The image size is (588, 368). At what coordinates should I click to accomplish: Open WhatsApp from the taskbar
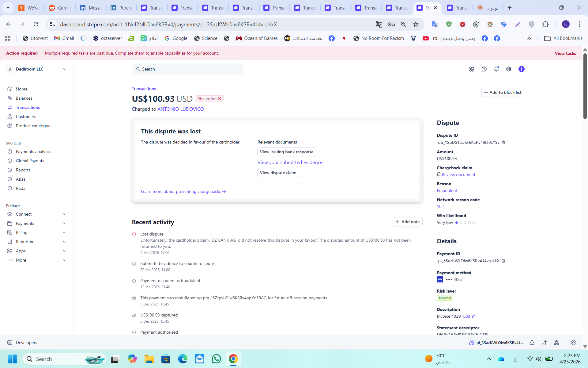(x=217, y=359)
